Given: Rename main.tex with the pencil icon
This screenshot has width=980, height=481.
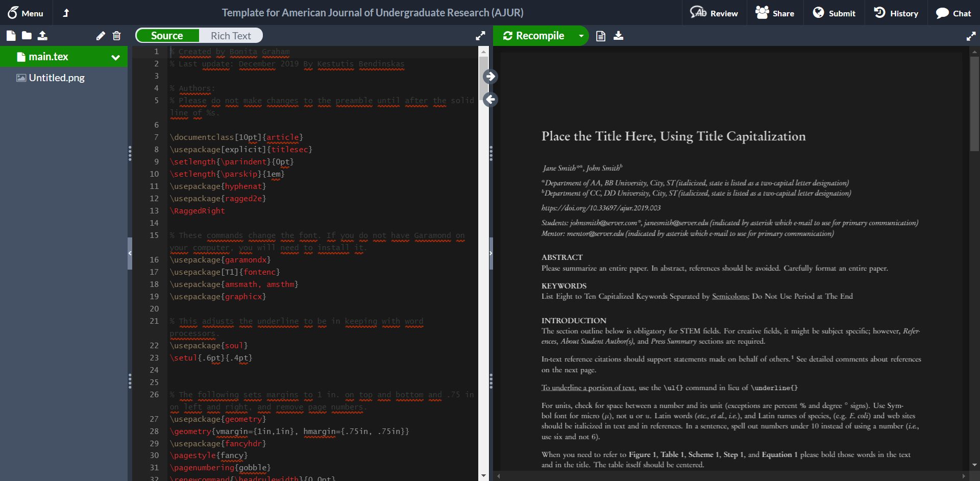Looking at the screenshot, I should (x=101, y=36).
